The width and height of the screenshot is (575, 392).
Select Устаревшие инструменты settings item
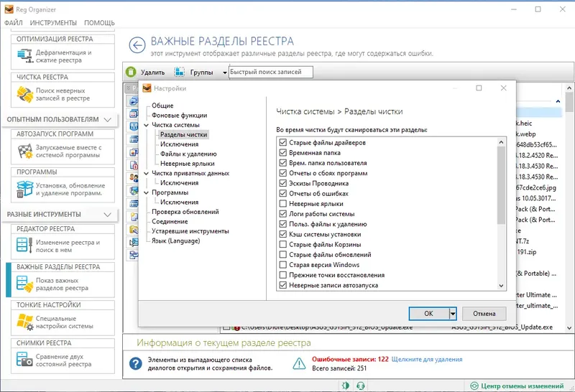[x=190, y=231]
